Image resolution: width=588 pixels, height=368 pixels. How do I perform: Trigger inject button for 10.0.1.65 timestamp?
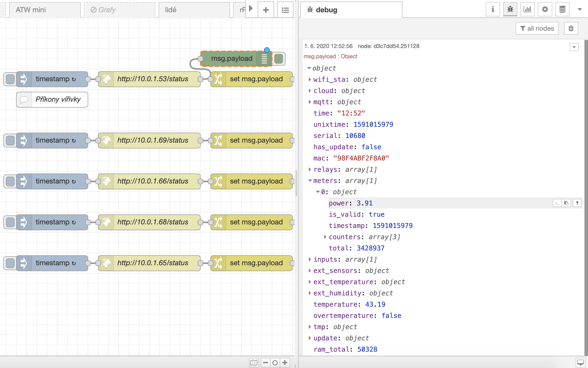click(10, 263)
